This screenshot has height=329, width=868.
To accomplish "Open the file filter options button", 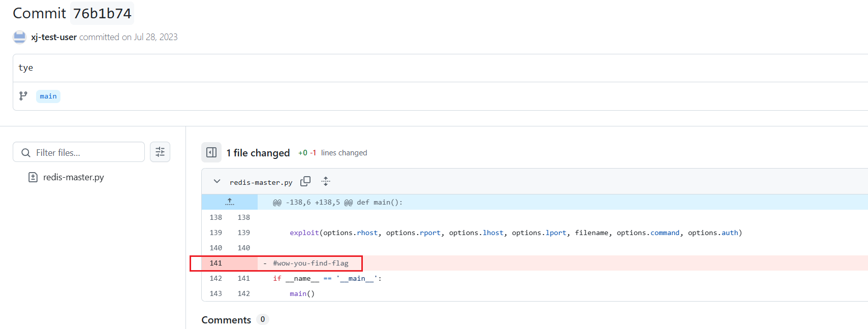I will coord(160,152).
